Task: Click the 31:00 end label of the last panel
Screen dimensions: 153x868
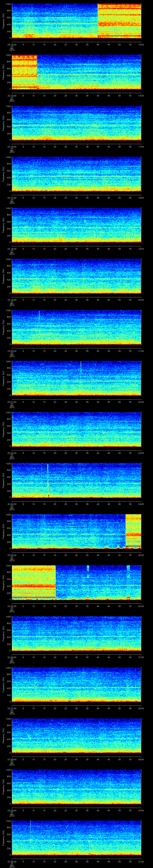Action: (141, 862)
